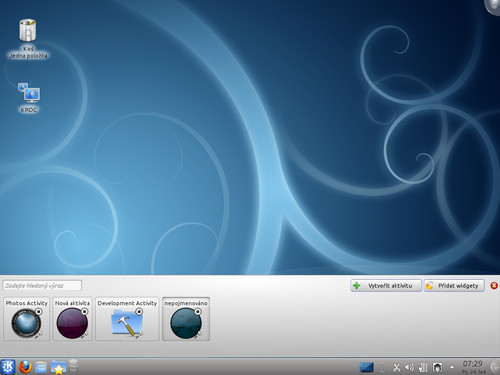The image size is (500, 375).
Task: Open the KDE Kickoff application launcher
Action: 7,367
